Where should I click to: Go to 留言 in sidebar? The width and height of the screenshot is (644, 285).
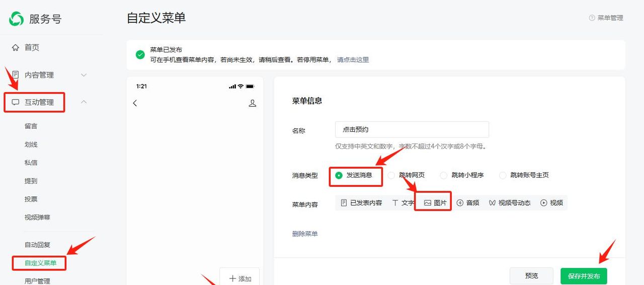click(x=31, y=126)
